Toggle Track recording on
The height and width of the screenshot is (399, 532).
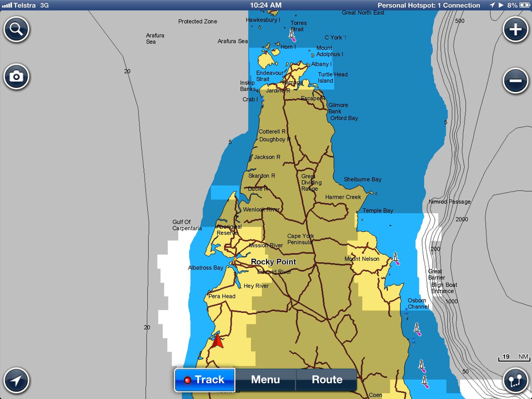coord(205,380)
